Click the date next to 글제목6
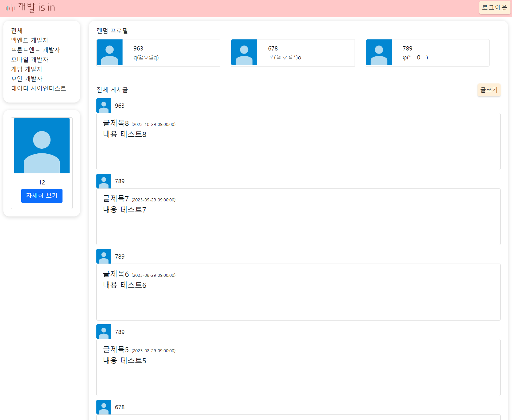 coord(154,275)
